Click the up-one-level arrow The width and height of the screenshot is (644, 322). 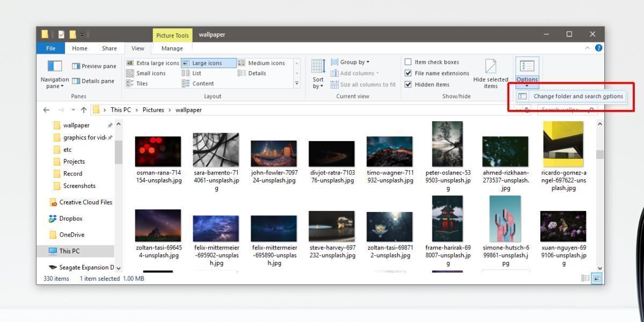(84, 109)
